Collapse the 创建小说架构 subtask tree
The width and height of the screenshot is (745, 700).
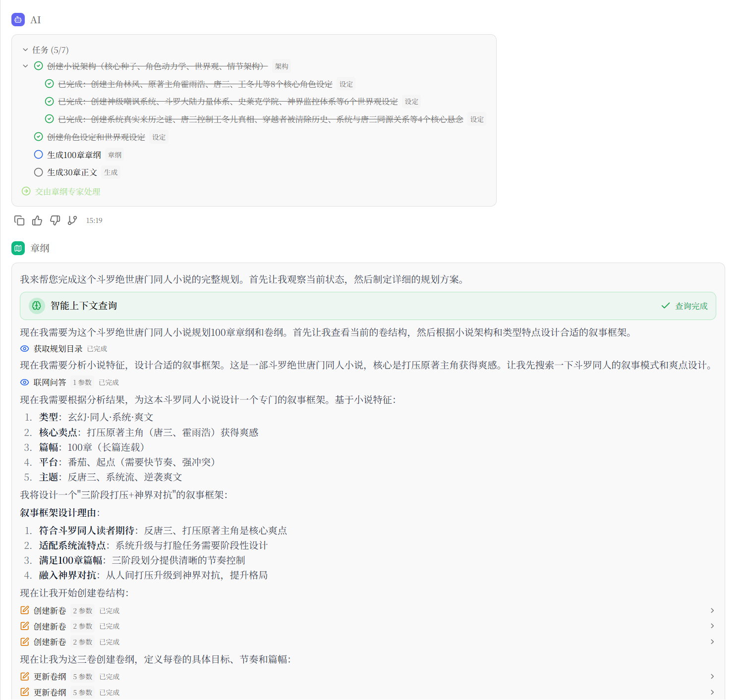25,66
